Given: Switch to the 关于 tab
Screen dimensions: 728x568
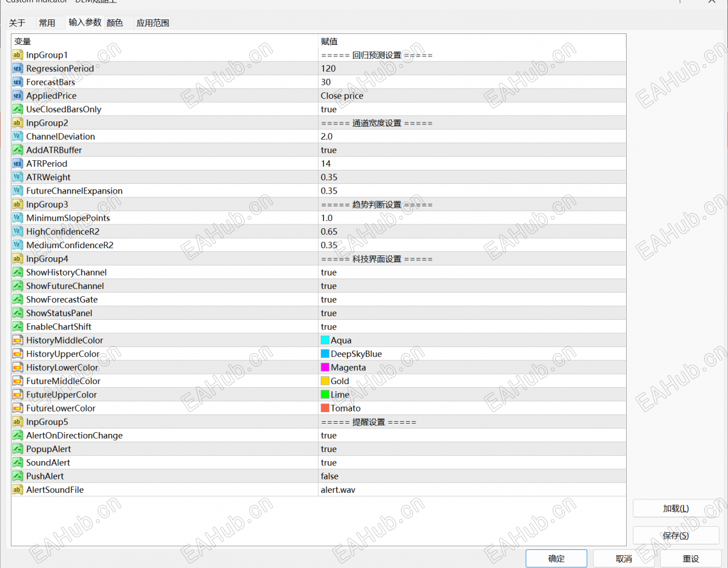Looking at the screenshot, I should click(18, 23).
